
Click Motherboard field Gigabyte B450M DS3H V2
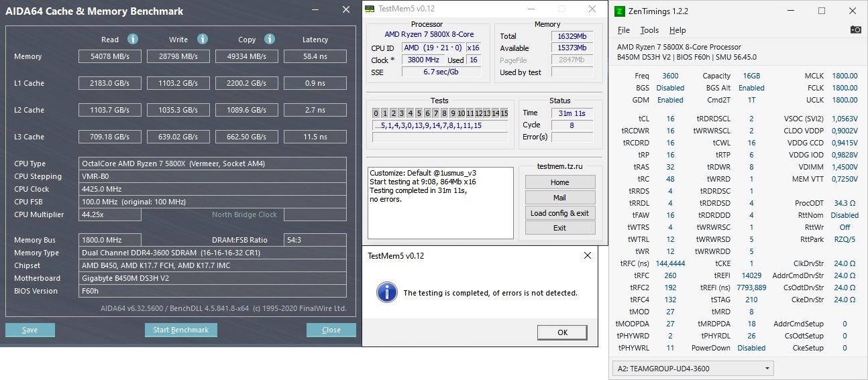(x=213, y=278)
